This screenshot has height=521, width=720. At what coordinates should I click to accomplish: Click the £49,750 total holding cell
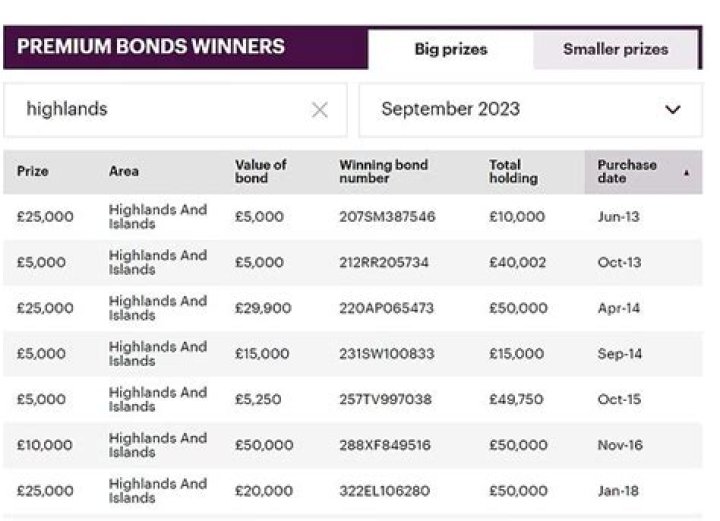click(x=516, y=399)
